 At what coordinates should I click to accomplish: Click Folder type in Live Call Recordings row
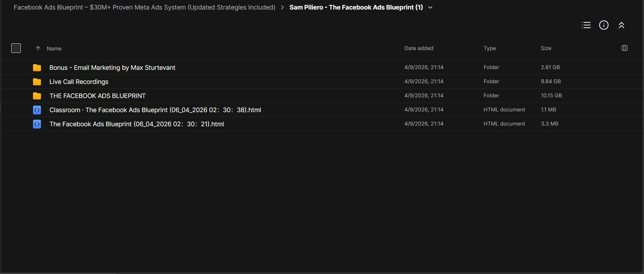coord(491,81)
